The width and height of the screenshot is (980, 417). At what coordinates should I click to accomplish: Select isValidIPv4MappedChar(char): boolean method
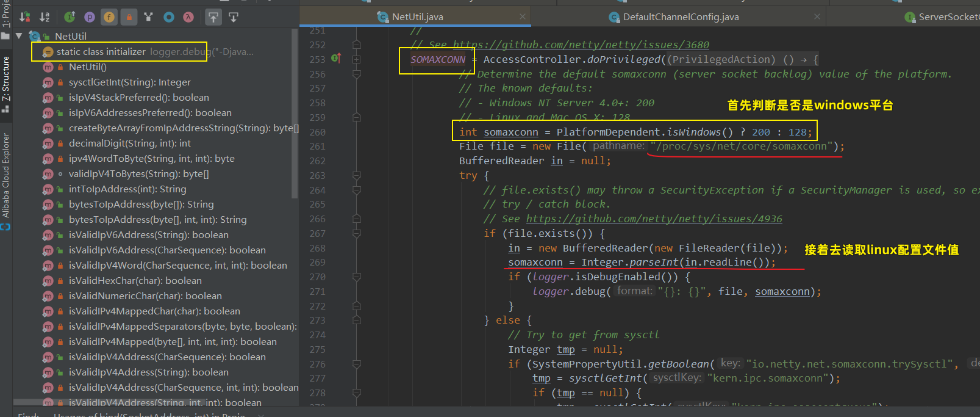(154, 311)
